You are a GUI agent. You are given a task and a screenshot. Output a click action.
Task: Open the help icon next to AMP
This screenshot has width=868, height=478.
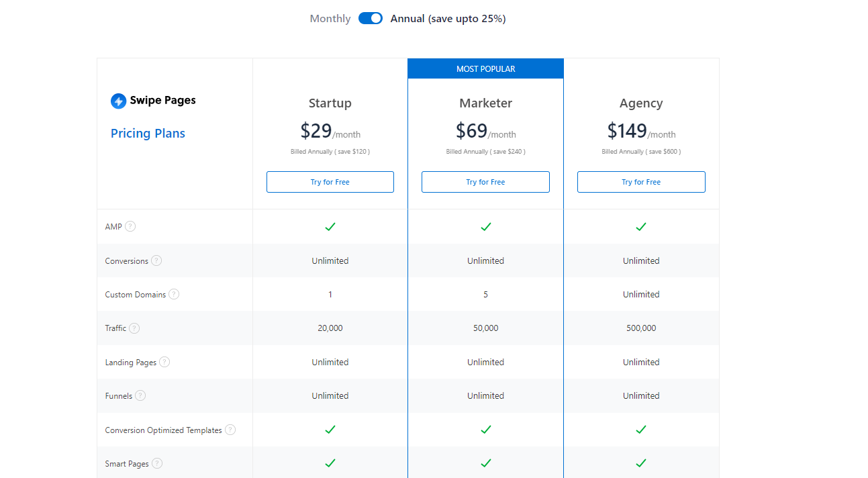pos(130,226)
